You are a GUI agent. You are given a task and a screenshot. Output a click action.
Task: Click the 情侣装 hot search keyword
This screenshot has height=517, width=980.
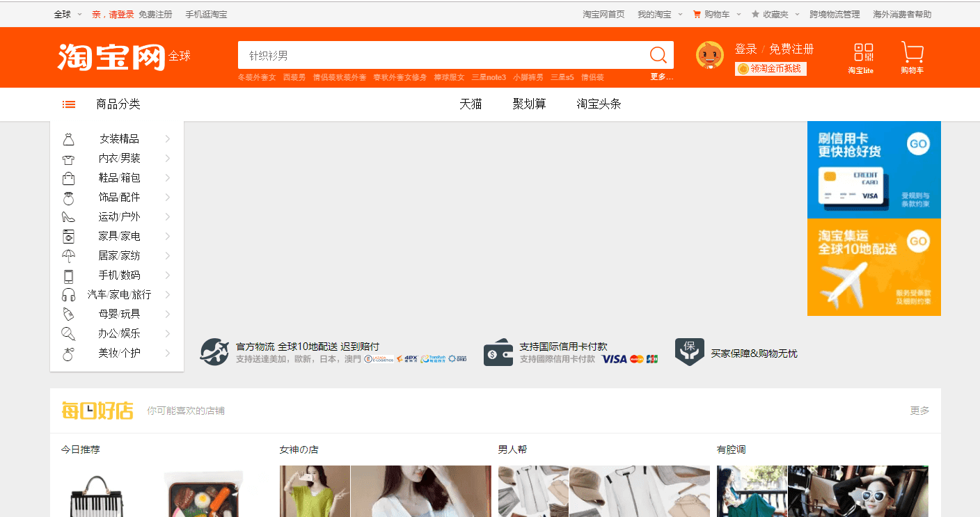click(592, 77)
